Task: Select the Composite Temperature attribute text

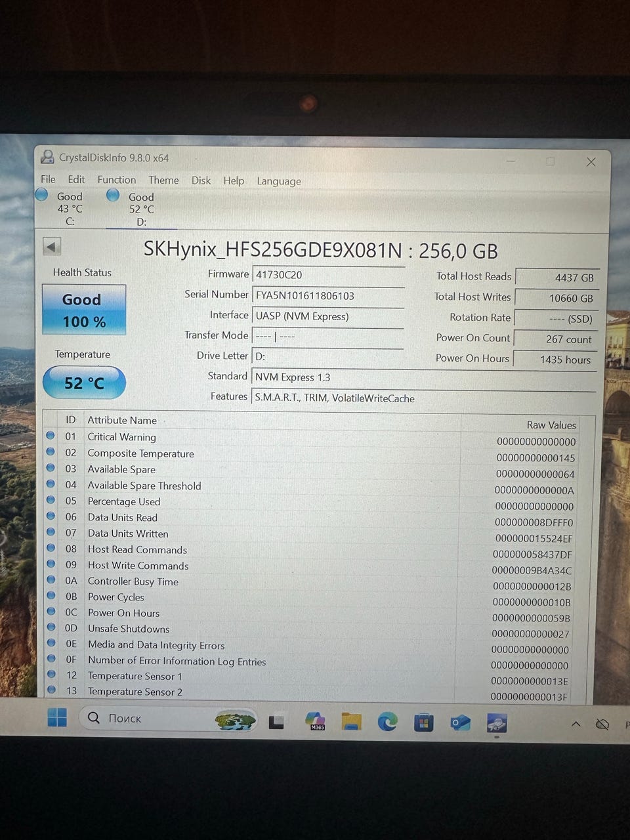Action: coord(141,453)
